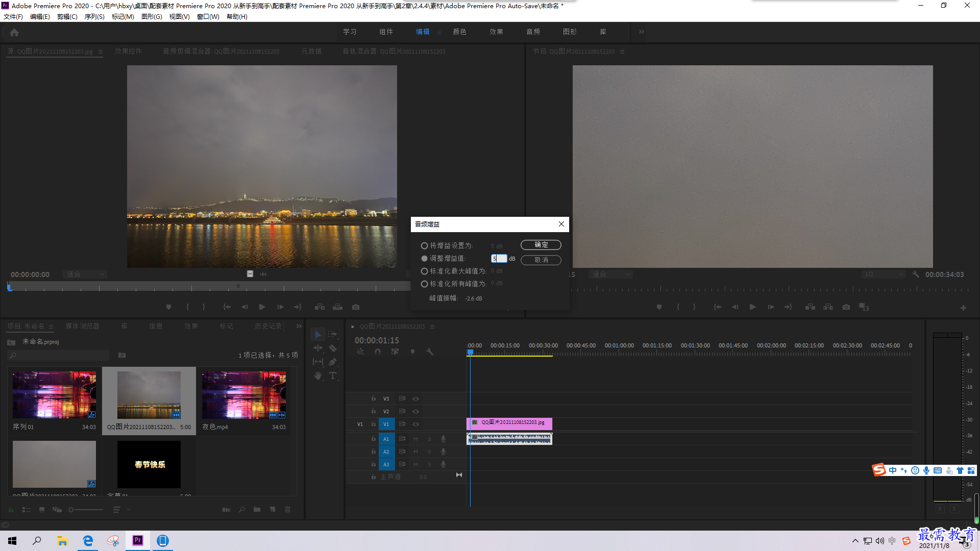
Task: Create a new bin in project panel
Action: (257, 509)
